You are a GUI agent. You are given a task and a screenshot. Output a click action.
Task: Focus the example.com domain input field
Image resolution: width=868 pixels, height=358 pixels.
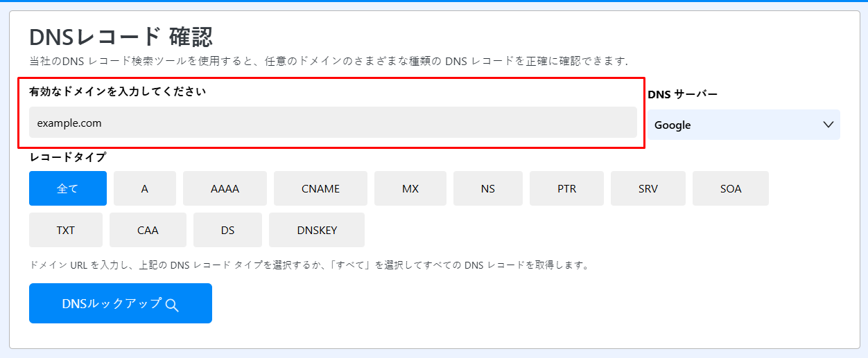pyautogui.click(x=333, y=123)
